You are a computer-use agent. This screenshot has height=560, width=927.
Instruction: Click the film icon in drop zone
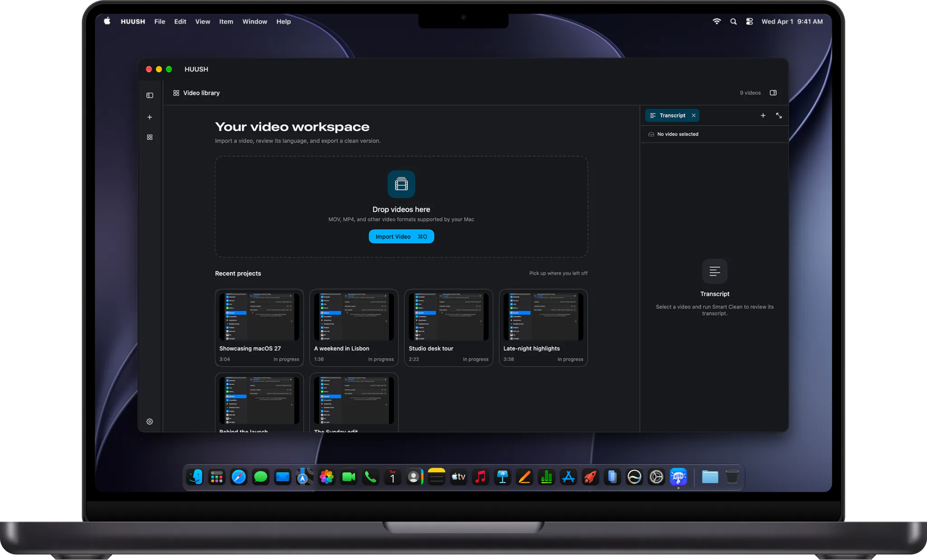pyautogui.click(x=401, y=184)
